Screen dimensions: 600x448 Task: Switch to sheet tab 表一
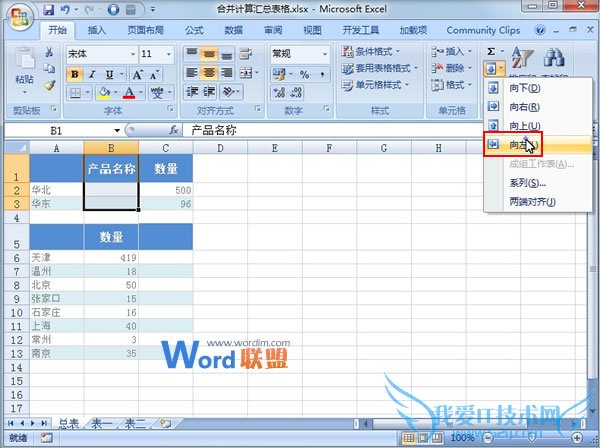pyautogui.click(x=101, y=424)
